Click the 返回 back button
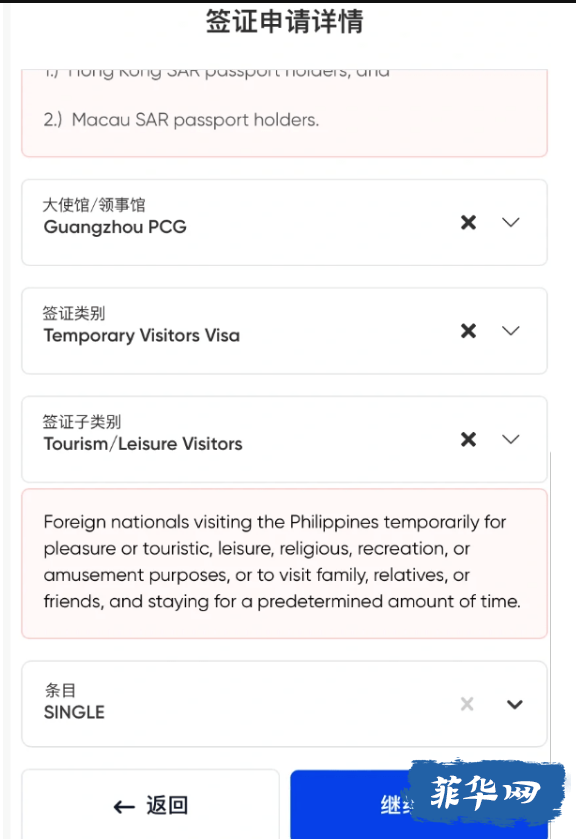This screenshot has width=576, height=839. point(150,804)
